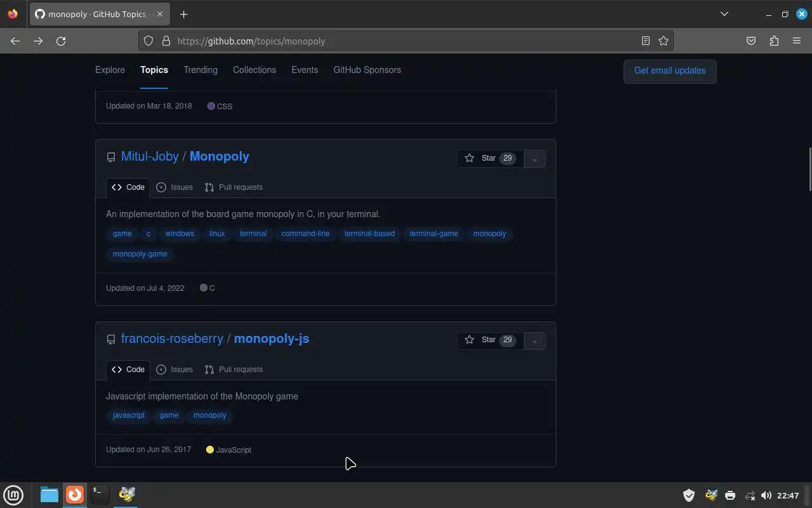Open the 'command-line' topic tag
812x508 pixels.
[x=306, y=234]
